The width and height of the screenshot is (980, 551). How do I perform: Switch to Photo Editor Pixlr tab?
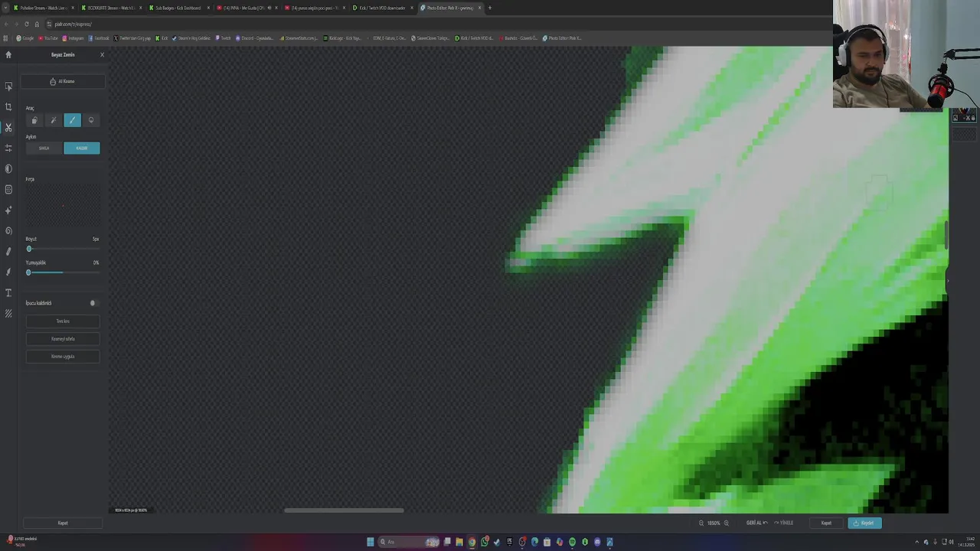point(450,8)
